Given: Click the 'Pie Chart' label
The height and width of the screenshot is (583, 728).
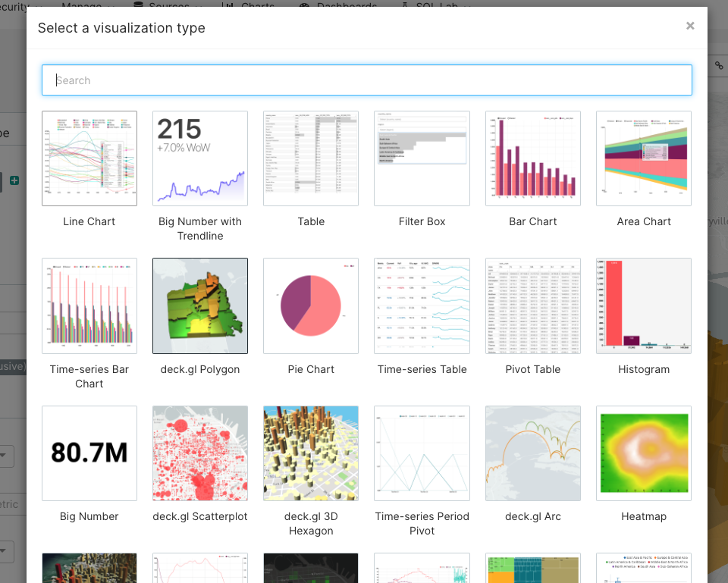Looking at the screenshot, I should click(x=311, y=369).
